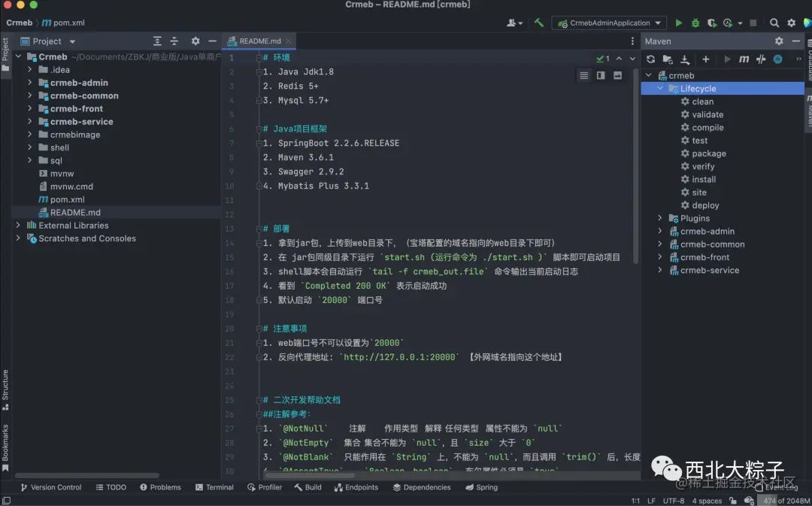
Task: Open the Profiler tool window
Action: [x=265, y=487]
